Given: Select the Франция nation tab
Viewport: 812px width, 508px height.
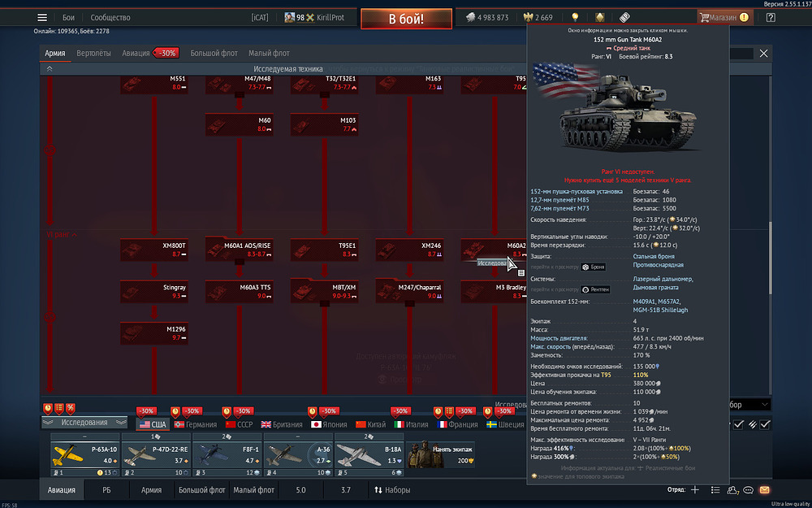Looking at the screenshot, I should click(458, 424).
